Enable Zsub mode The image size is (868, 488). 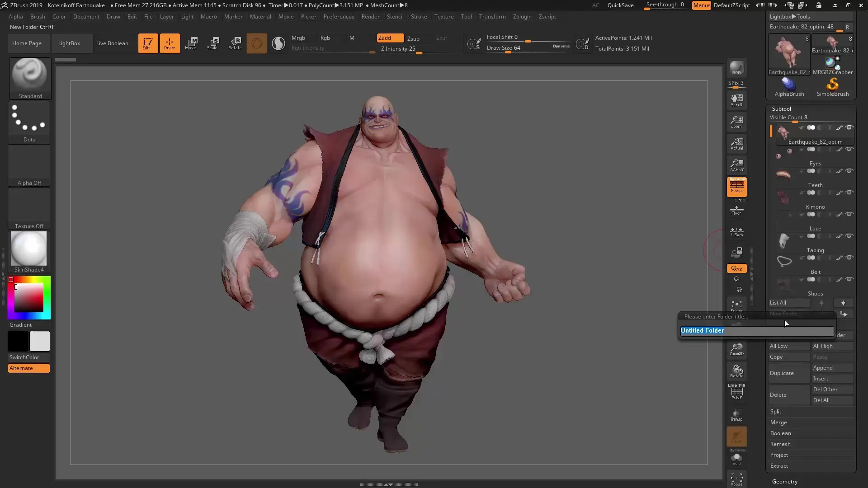pos(413,38)
